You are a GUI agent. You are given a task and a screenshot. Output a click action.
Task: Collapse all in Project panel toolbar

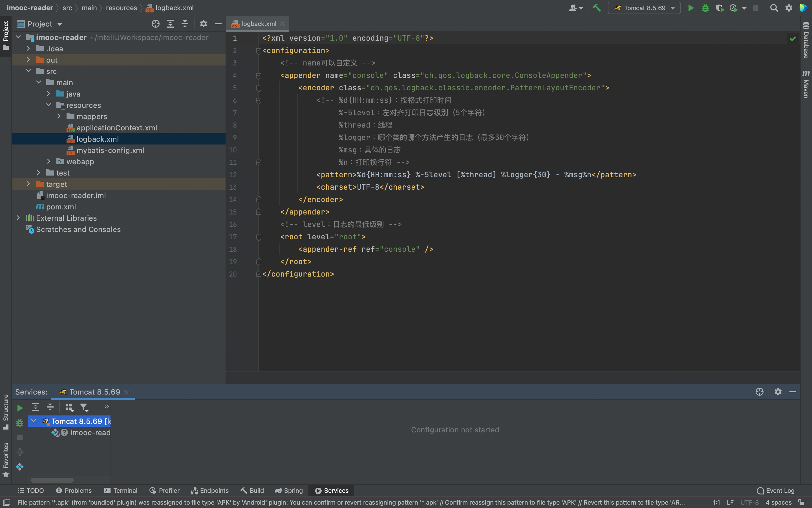point(185,24)
